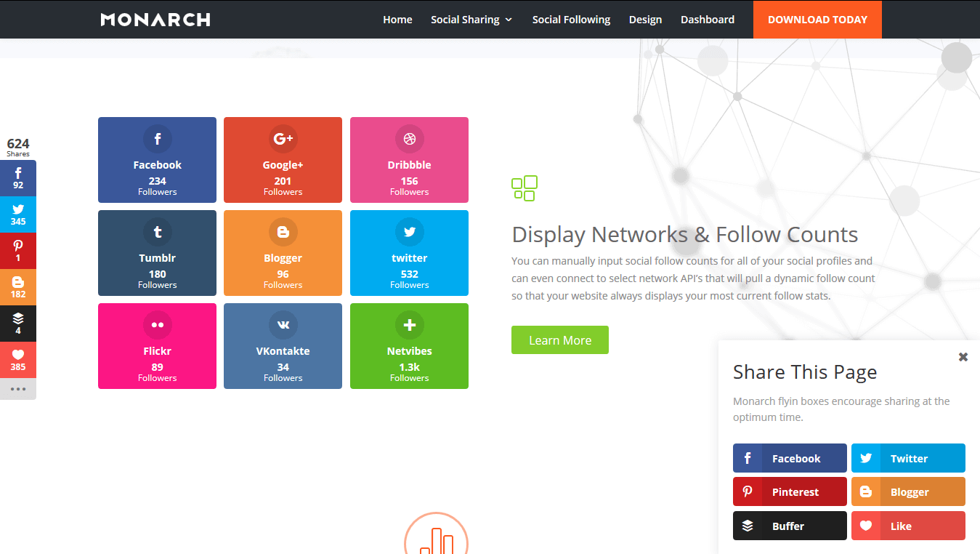
Task: Open the Dashboard menu item
Action: click(708, 20)
